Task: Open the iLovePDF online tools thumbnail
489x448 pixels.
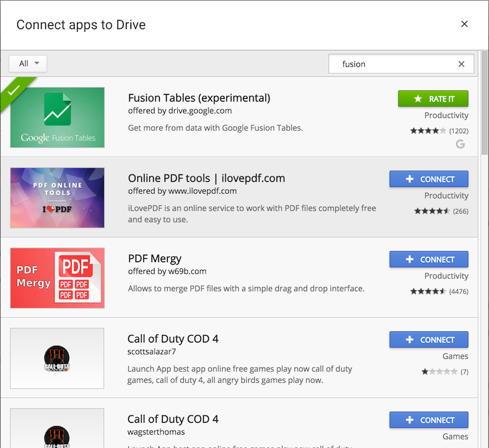Action: [x=57, y=198]
